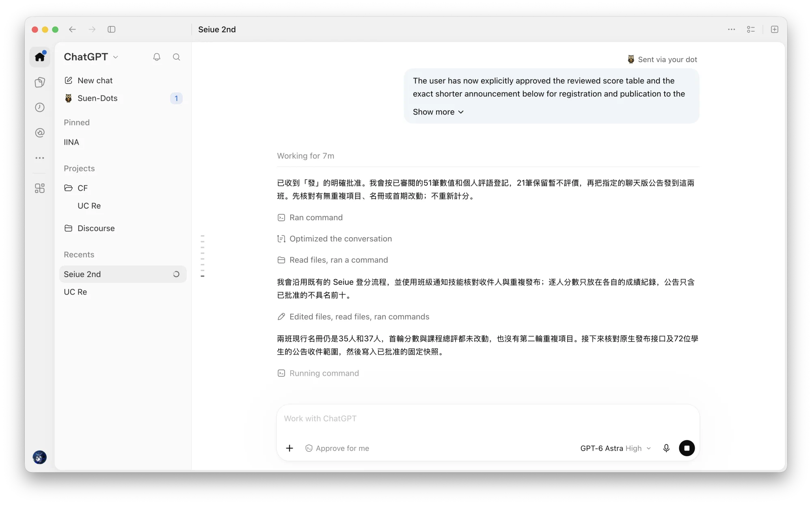Open the Discourse project
The width and height of the screenshot is (812, 505).
click(x=123, y=228)
